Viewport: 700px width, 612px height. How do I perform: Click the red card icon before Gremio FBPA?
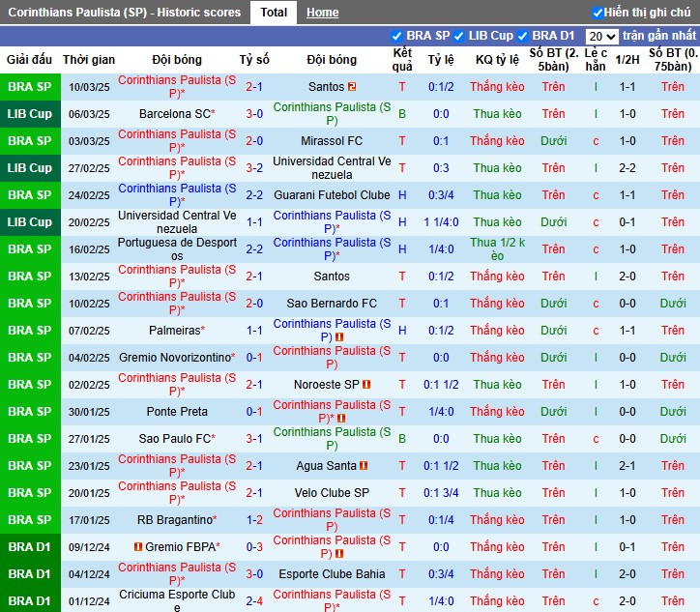(138, 546)
